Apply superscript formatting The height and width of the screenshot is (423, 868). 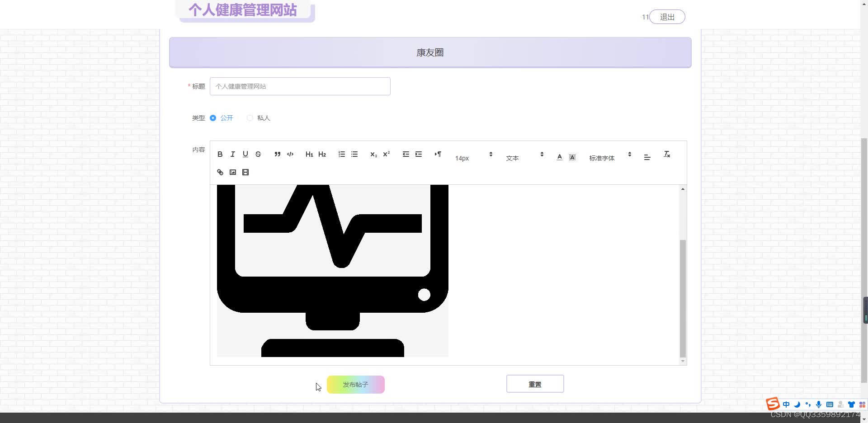[386, 154]
